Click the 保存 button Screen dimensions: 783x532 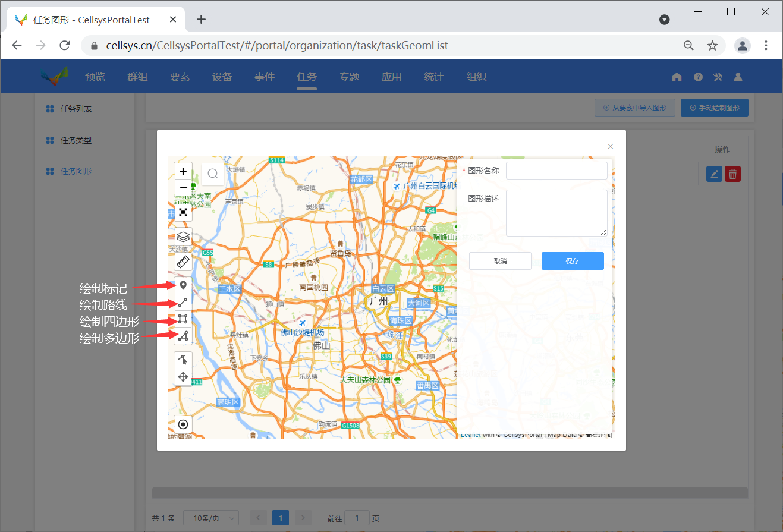click(x=573, y=261)
